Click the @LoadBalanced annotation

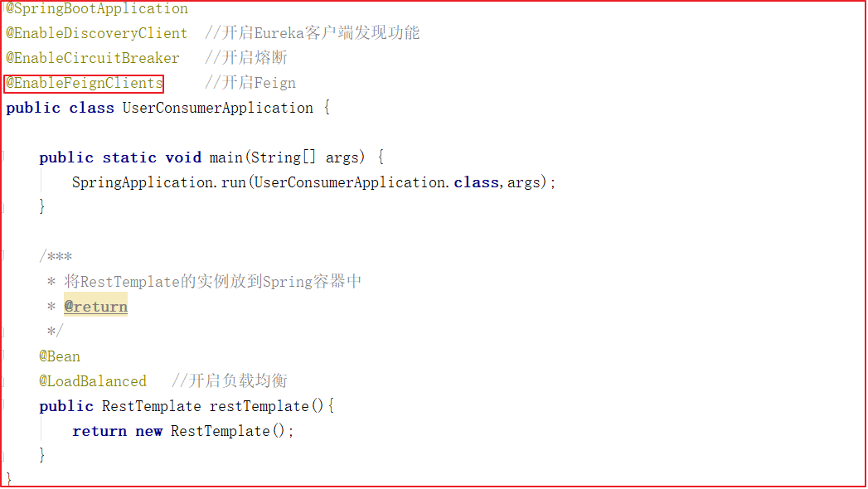[93, 381]
